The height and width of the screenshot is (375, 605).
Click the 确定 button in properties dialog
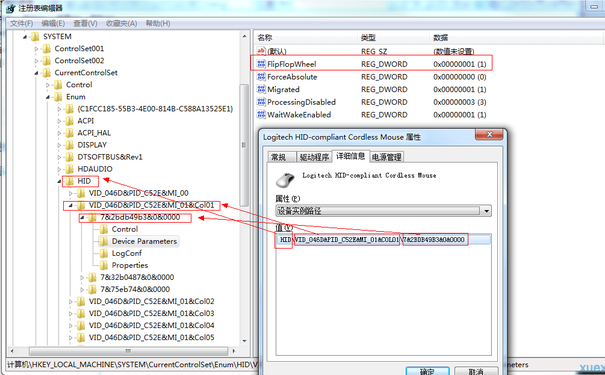pyautogui.click(x=428, y=371)
